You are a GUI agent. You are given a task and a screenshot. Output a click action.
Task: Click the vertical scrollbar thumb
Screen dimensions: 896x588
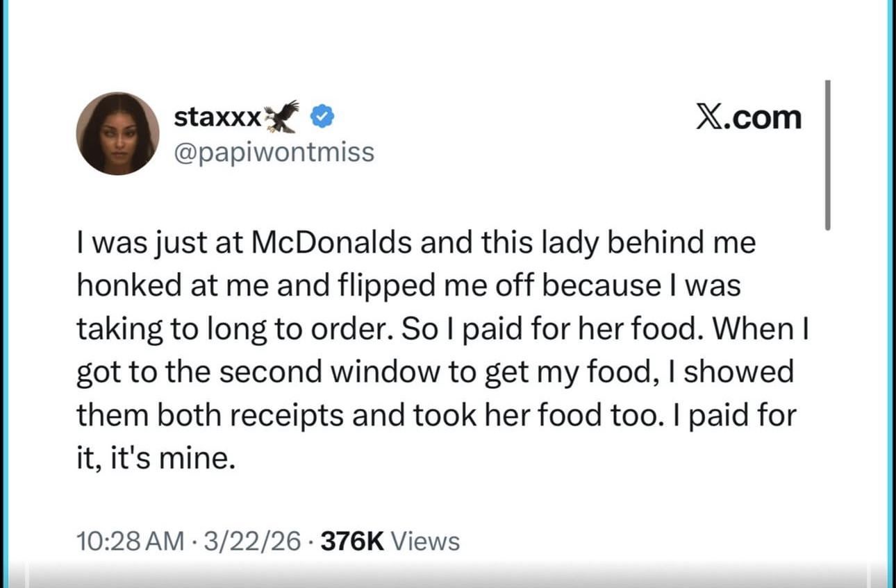click(x=827, y=154)
